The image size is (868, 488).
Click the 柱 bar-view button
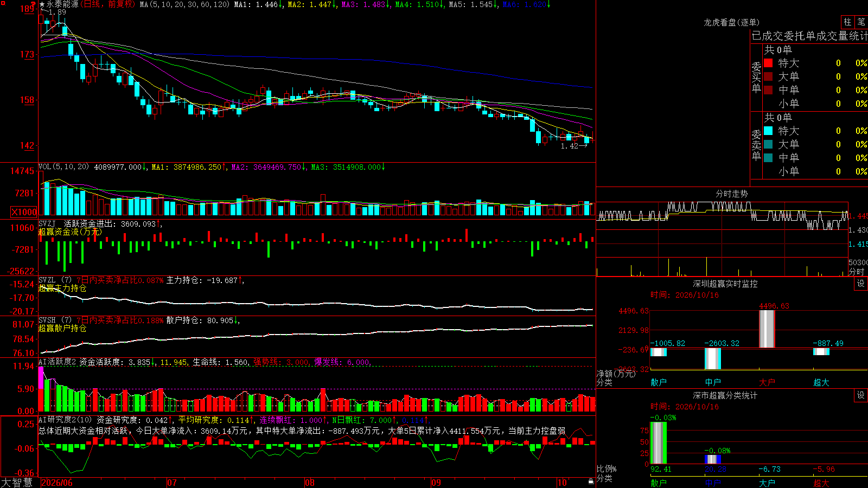pos(847,22)
